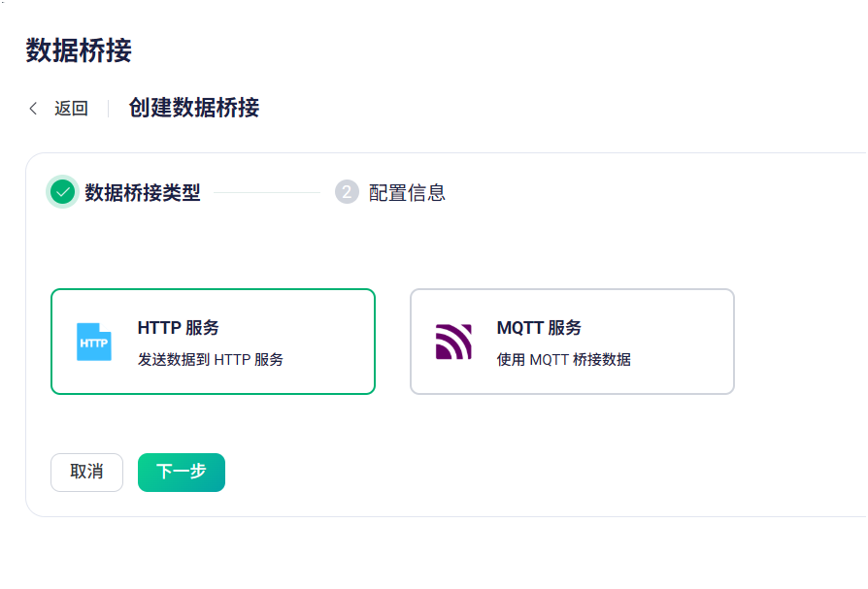Image resolution: width=868 pixels, height=589 pixels.
Task: Select the MQTT 服务 bridge type card
Action: [x=573, y=342]
